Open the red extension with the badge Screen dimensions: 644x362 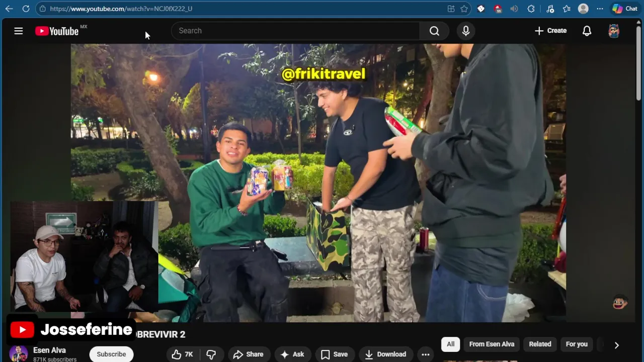tap(498, 9)
